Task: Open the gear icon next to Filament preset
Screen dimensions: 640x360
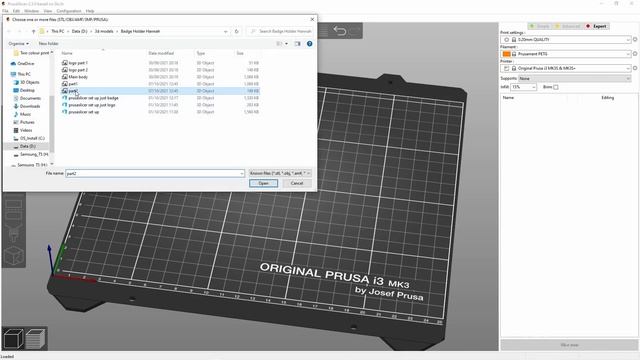Action: coord(635,54)
